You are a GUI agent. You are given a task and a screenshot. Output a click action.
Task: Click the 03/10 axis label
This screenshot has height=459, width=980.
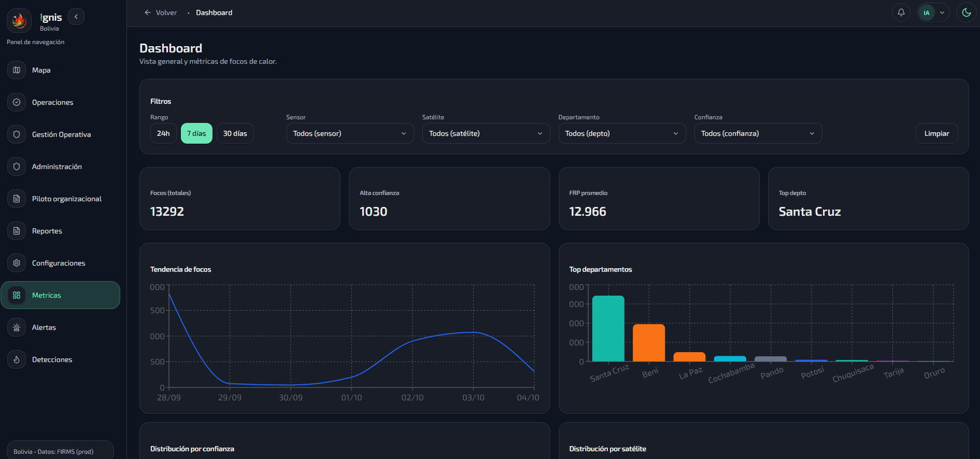click(x=474, y=398)
